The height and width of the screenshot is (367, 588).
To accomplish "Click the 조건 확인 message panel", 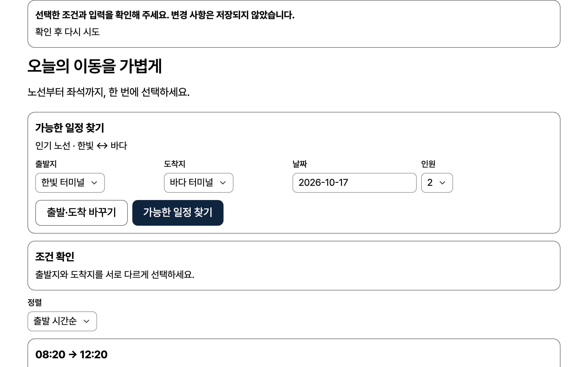I will tap(294, 266).
